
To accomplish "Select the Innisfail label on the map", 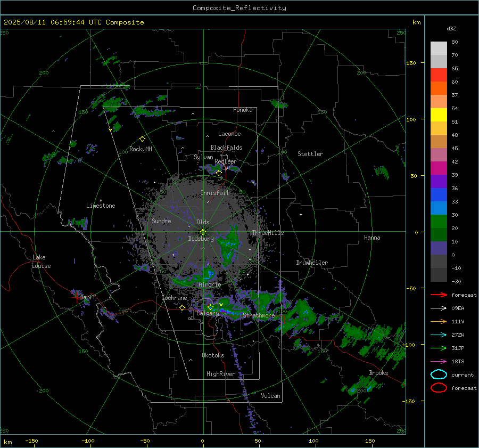I will (x=214, y=193).
